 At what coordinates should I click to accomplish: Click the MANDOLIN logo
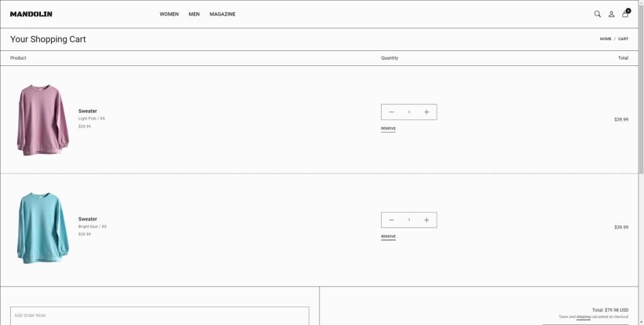pyautogui.click(x=31, y=14)
